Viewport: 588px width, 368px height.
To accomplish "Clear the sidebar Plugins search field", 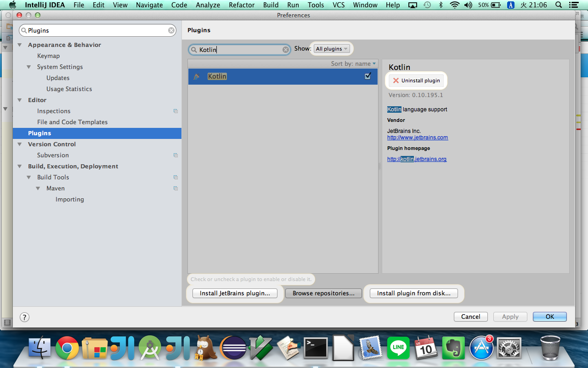I will pyautogui.click(x=171, y=30).
